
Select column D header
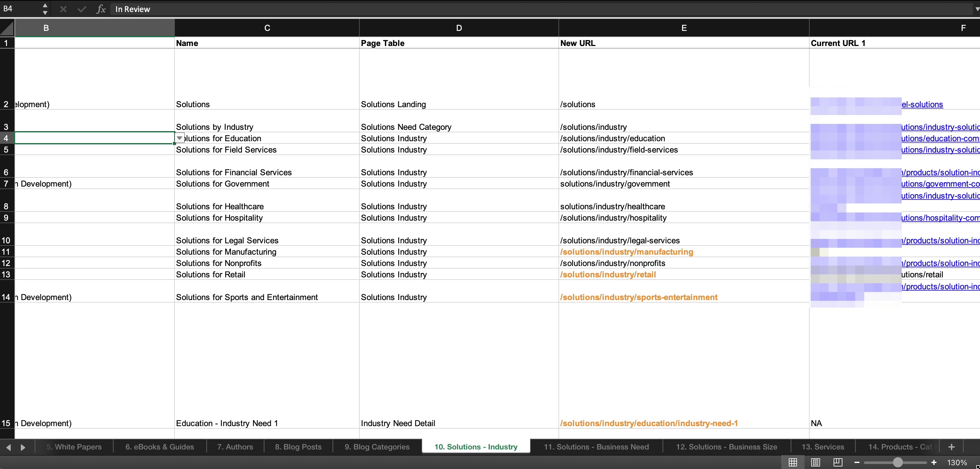coord(459,28)
